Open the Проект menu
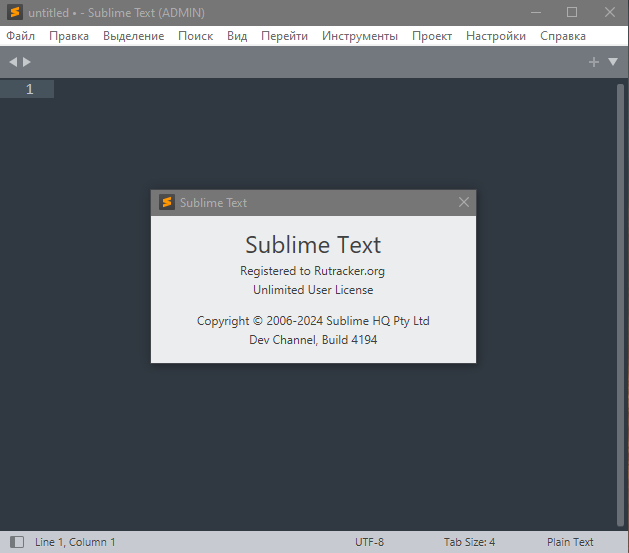Viewport: 629px width, 553px height. [x=432, y=36]
